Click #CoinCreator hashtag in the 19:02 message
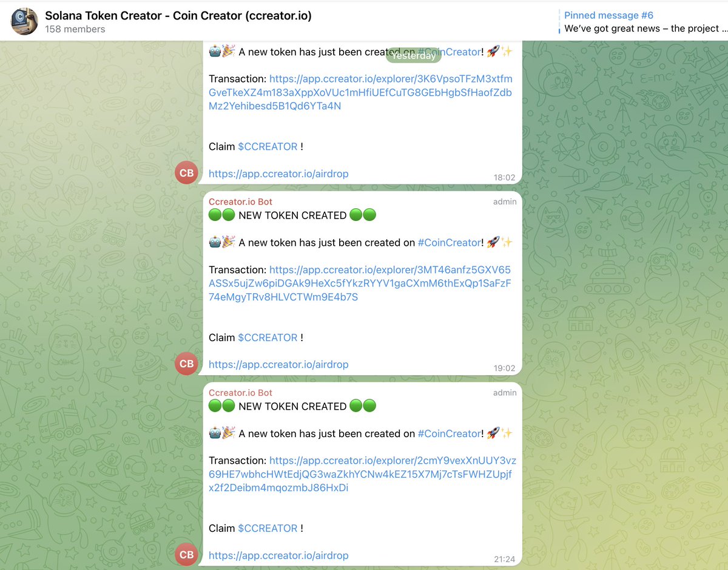This screenshot has width=728, height=570. point(449,243)
